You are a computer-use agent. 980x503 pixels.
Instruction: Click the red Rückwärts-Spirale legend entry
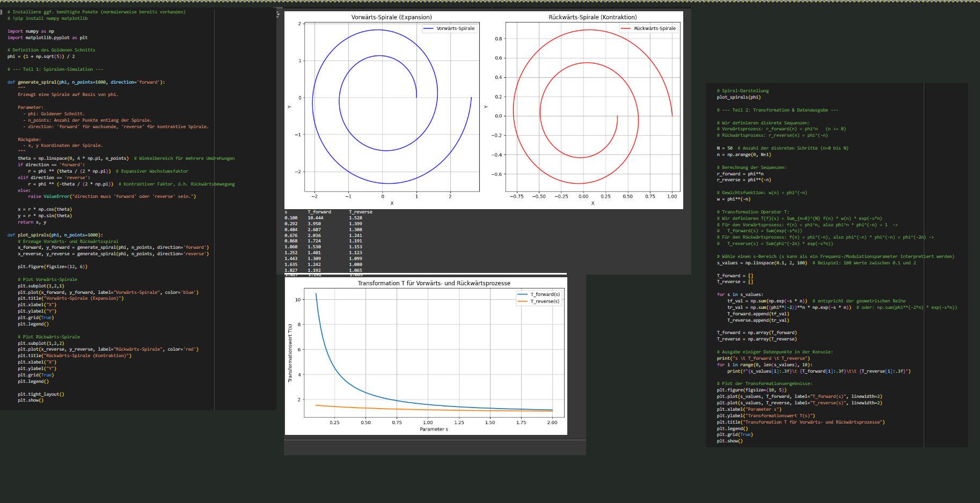coord(649,28)
